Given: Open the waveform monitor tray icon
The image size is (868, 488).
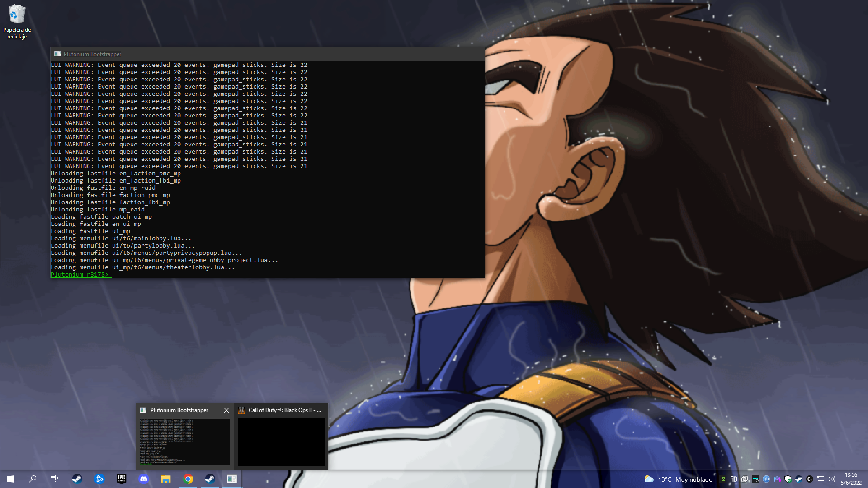Looking at the screenshot, I should coord(755,479).
